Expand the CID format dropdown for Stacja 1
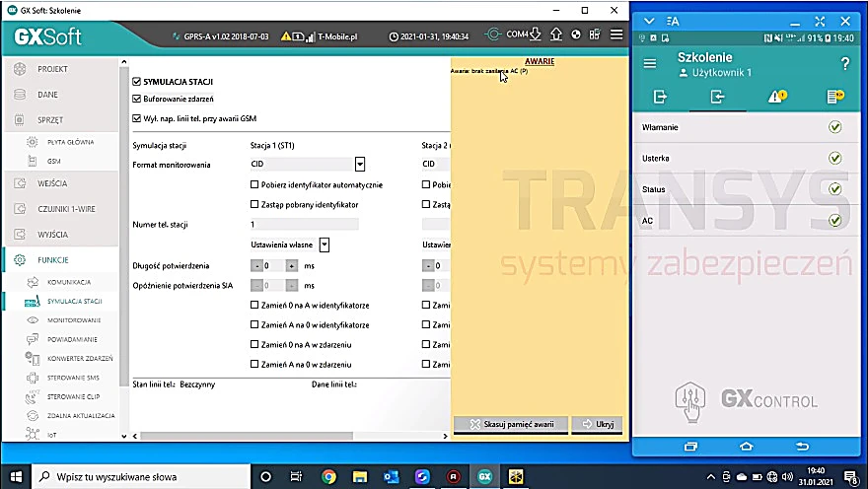Image resolution: width=868 pixels, height=489 pixels. (x=360, y=164)
